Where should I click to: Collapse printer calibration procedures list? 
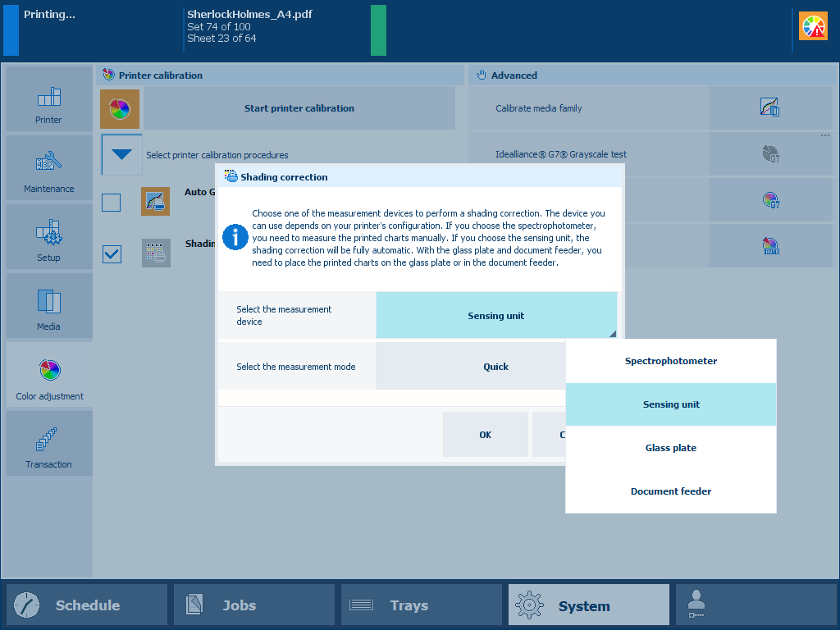tap(122, 154)
